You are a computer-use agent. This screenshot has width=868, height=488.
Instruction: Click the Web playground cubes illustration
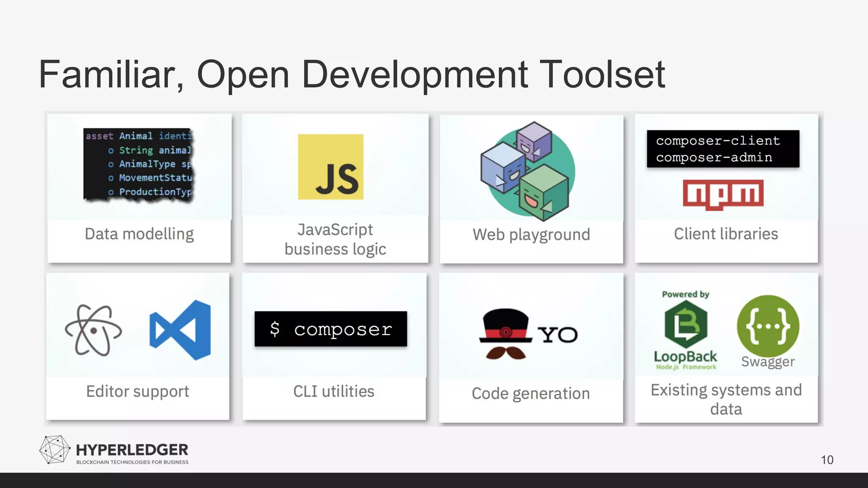(x=528, y=172)
